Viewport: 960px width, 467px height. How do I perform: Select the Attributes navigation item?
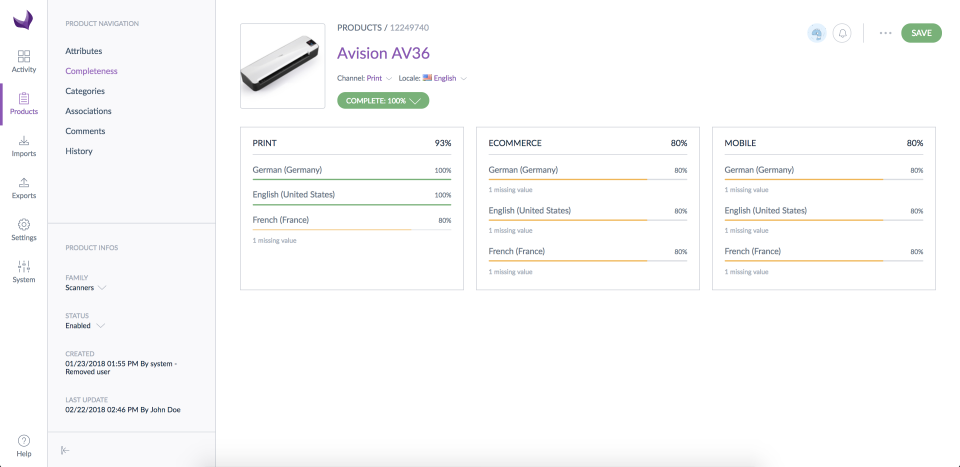(x=83, y=51)
